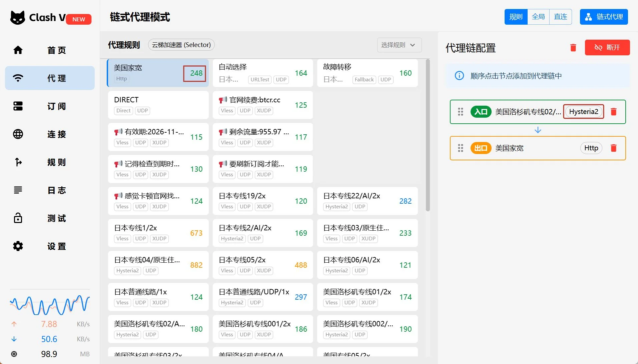The width and height of the screenshot is (638, 364).
Task: Click drag handle of the 出口 chain node
Action: click(461, 148)
